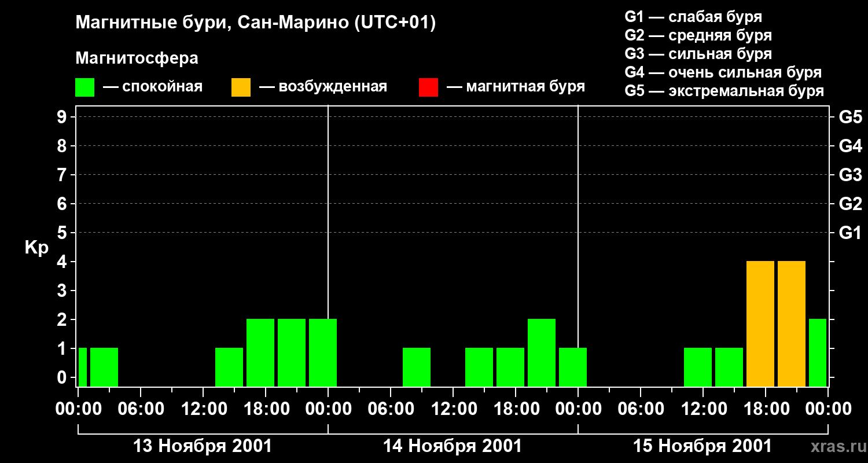Click the green 'спокойная' legend swatch
Screen dimensions: 868x463
pyautogui.click(x=84, y=87)
